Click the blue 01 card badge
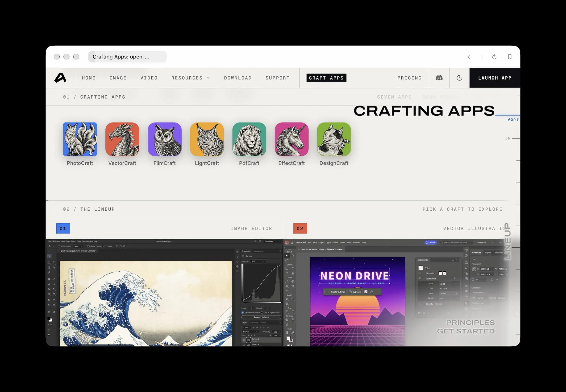 tap(63, 229)
